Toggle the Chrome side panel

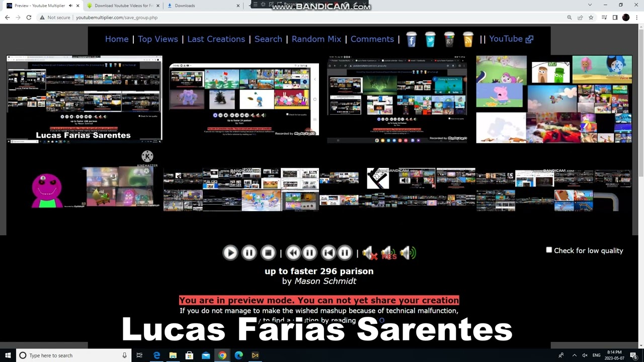615,18
